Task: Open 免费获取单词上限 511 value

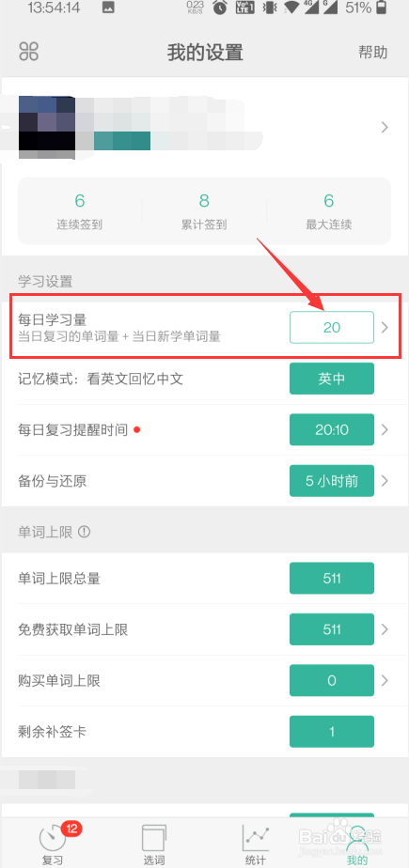Action: [x=331, y=629]
